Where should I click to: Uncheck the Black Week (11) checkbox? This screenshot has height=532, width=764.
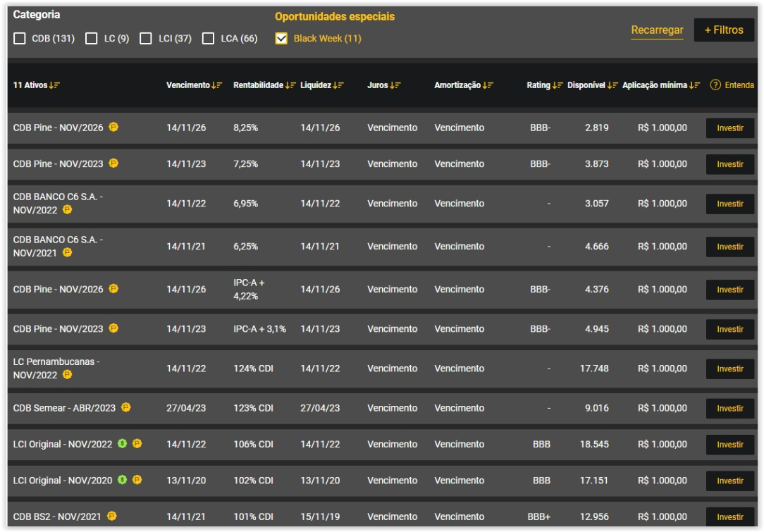coord(281,39)
